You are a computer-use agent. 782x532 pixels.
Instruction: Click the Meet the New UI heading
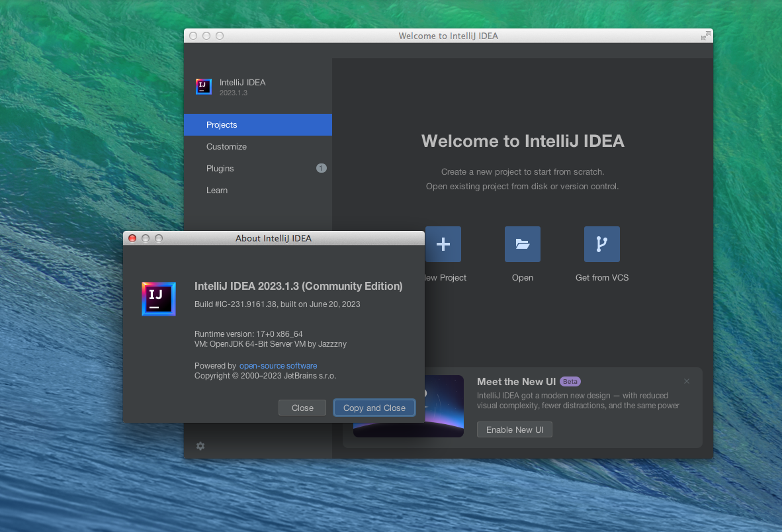coord(516,381)
